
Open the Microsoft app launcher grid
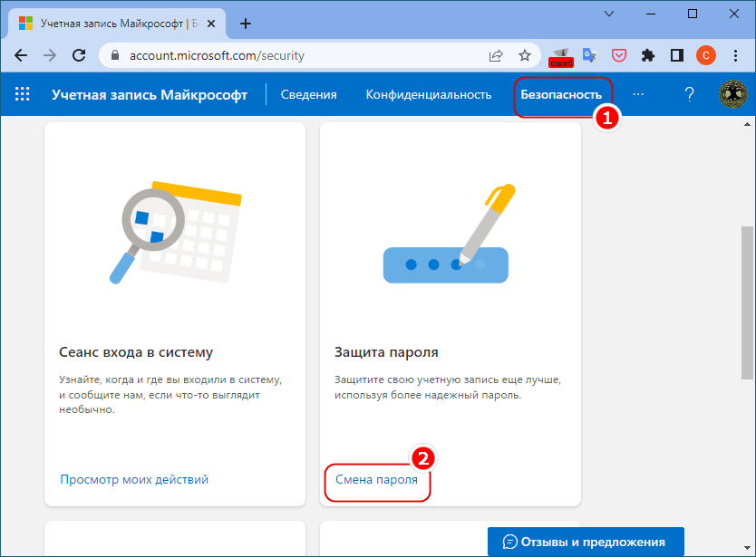point(22,94)
